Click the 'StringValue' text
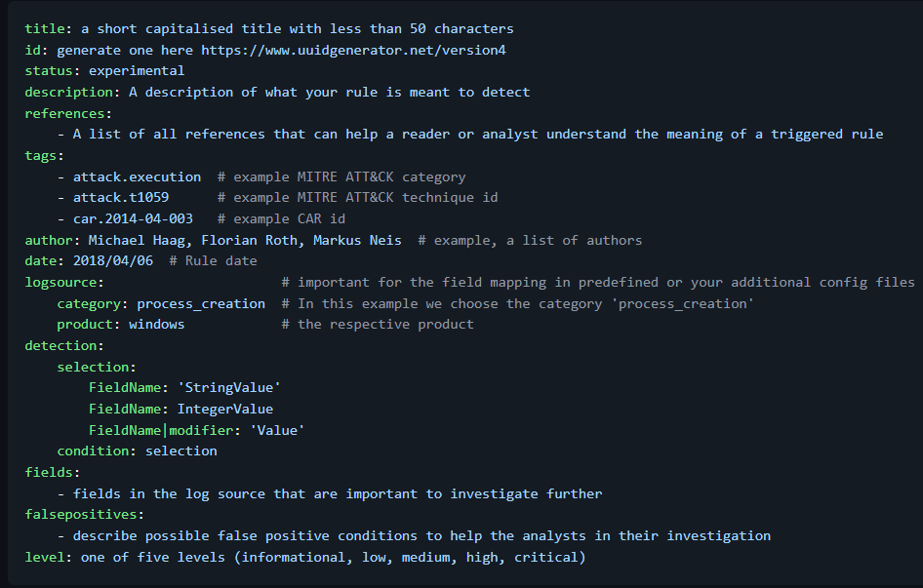This screenshot has height=588, width=923. pyautogui.click(x=229, y=388)
